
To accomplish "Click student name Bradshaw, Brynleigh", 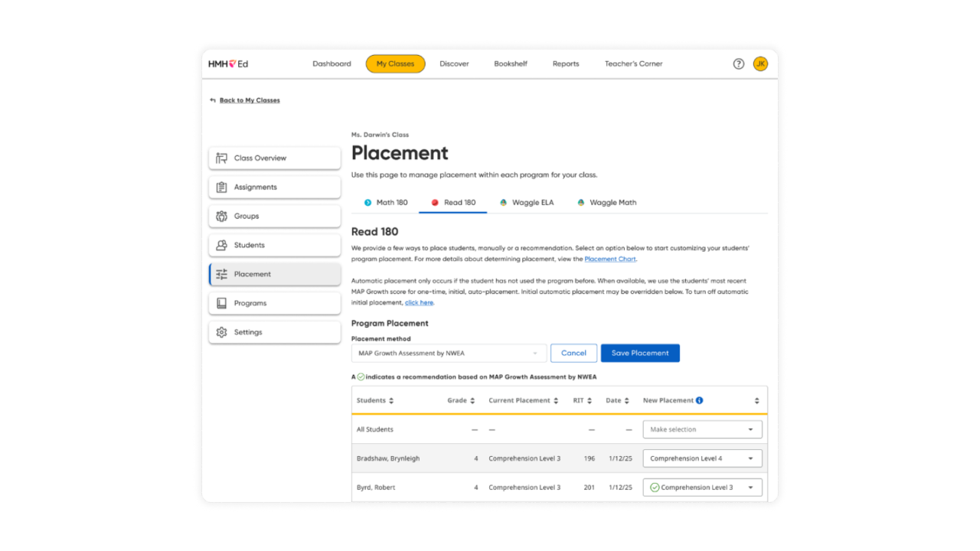I will tap(388, 459).
